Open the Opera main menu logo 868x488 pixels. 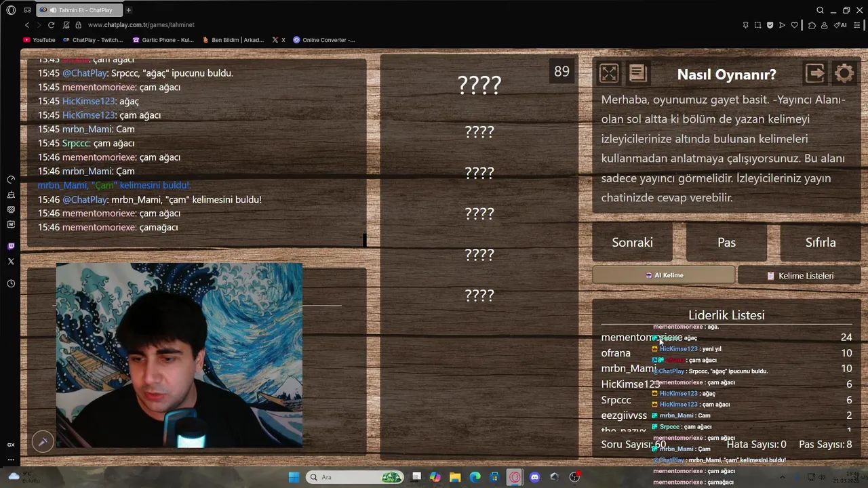tap(11, 10)
